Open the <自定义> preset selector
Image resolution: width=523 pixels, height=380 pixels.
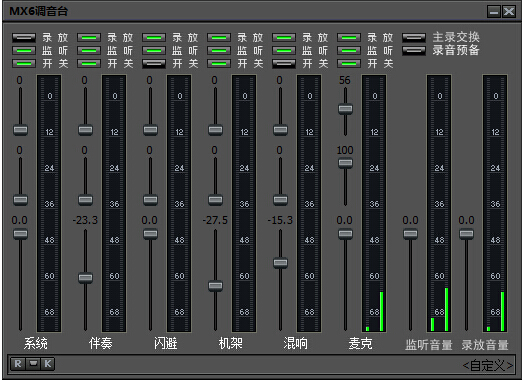click(488, 366)
